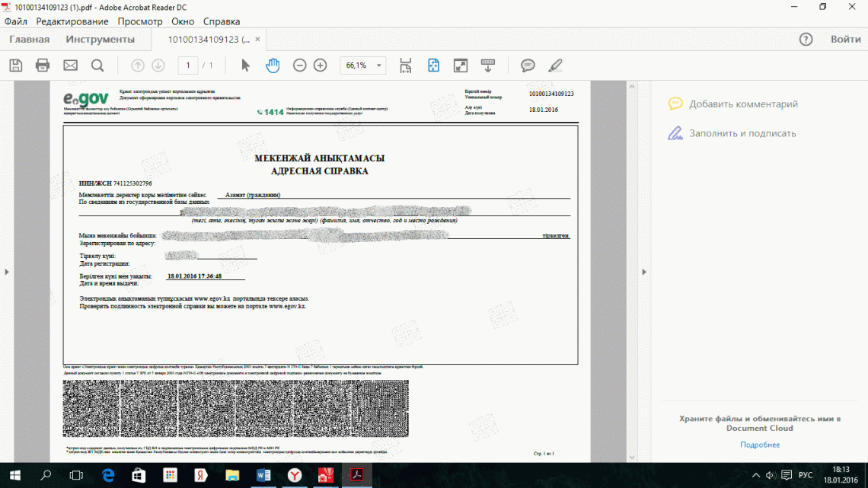The image size is (868, 488).
Task: Switch to the Инструменты tab
Action: click(100, 40)
